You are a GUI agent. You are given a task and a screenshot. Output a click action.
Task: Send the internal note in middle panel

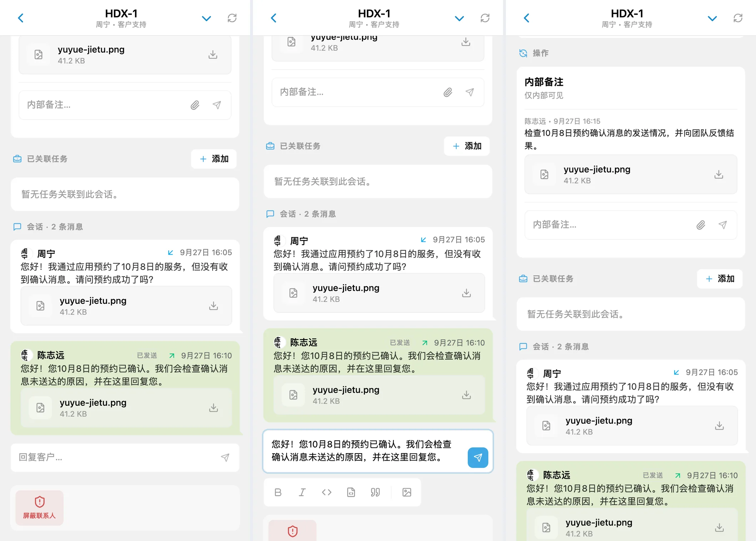tap(470, 92)
